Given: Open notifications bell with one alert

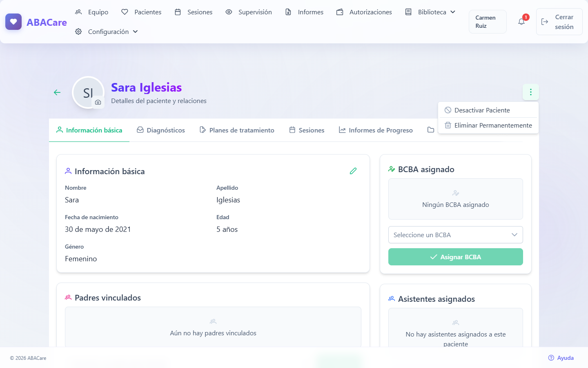Looking at the screenshot, I should (x=521, y=22).
